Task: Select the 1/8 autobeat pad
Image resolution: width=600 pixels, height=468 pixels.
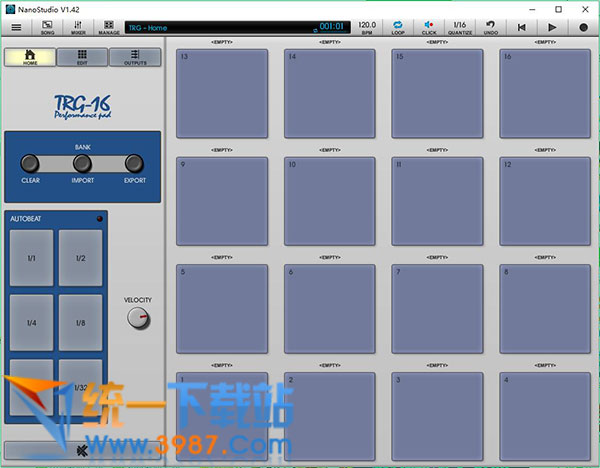Action: (x=80, y=323)
